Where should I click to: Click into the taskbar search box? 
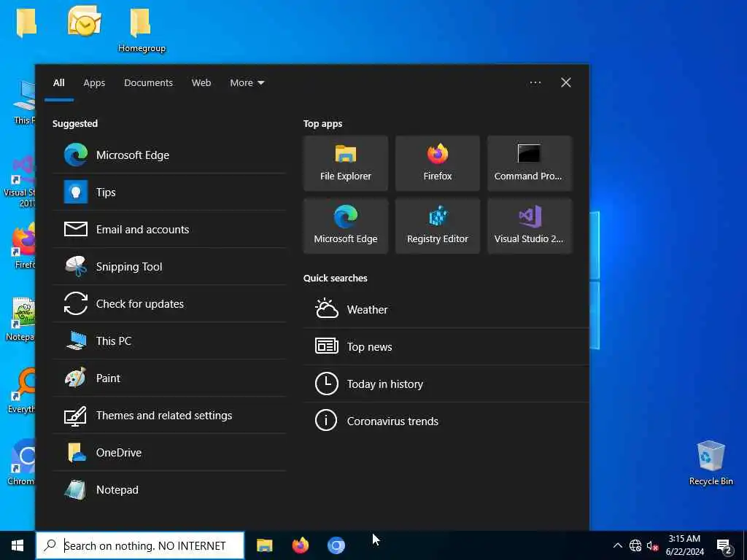tap(140, 545)
